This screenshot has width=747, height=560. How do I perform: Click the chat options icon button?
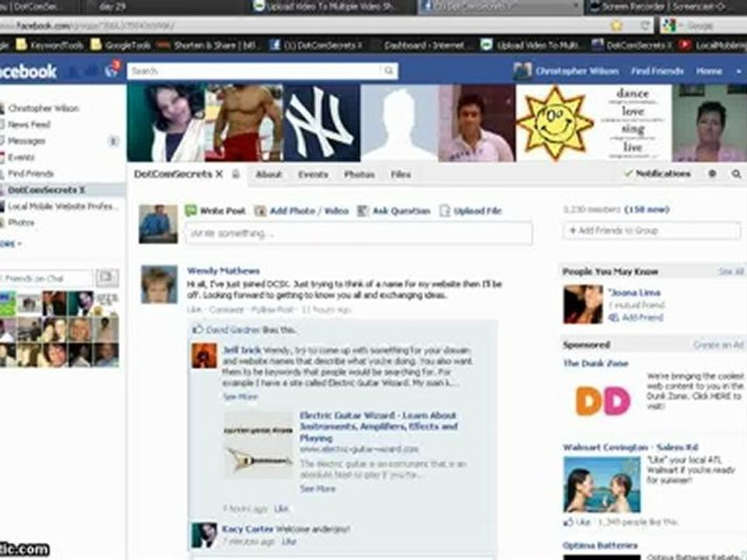tap(107, 277)
